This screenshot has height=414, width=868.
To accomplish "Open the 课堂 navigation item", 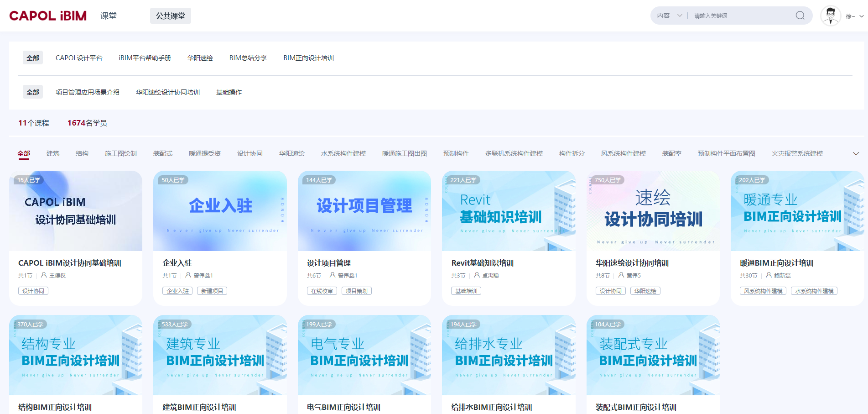I will click(x=109, y=16).
